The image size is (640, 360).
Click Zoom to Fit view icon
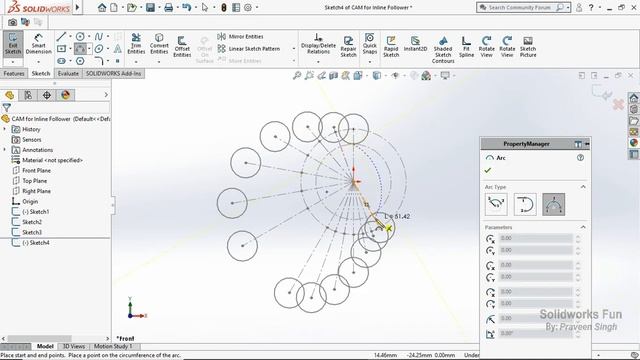(297, 76)
